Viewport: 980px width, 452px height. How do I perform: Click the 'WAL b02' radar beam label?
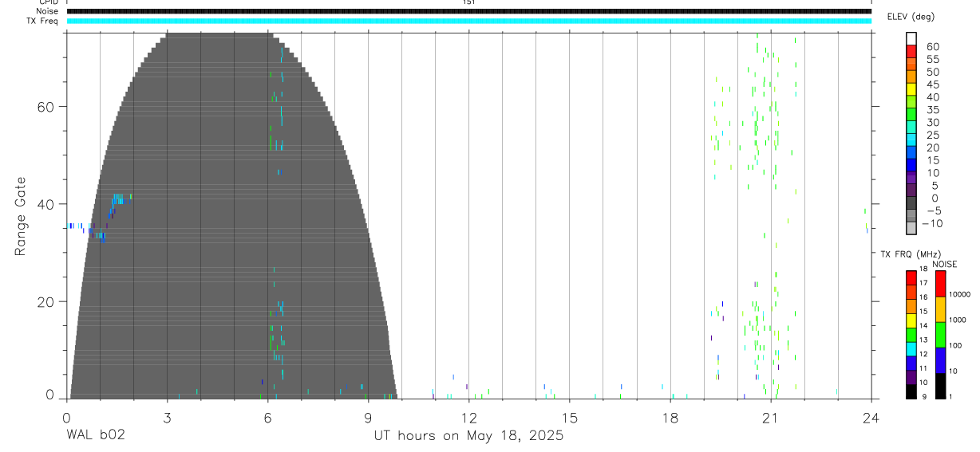(95, 436)
